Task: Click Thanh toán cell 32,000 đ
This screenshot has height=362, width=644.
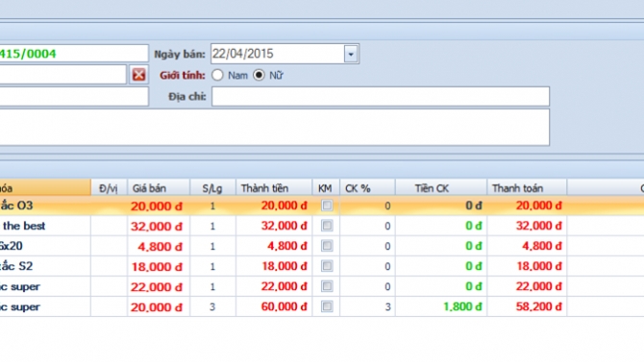Action: [527, 226]
